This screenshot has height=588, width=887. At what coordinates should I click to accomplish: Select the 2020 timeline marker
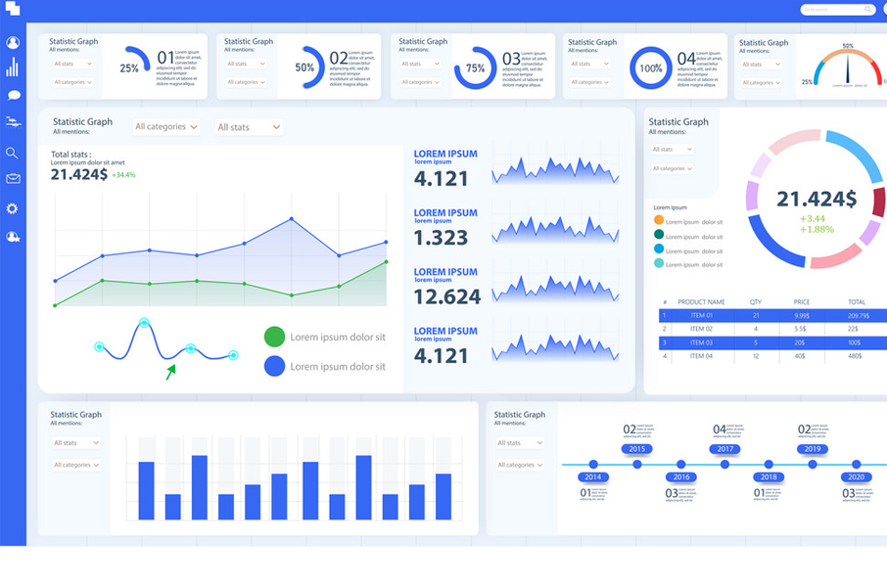point(857,476)
